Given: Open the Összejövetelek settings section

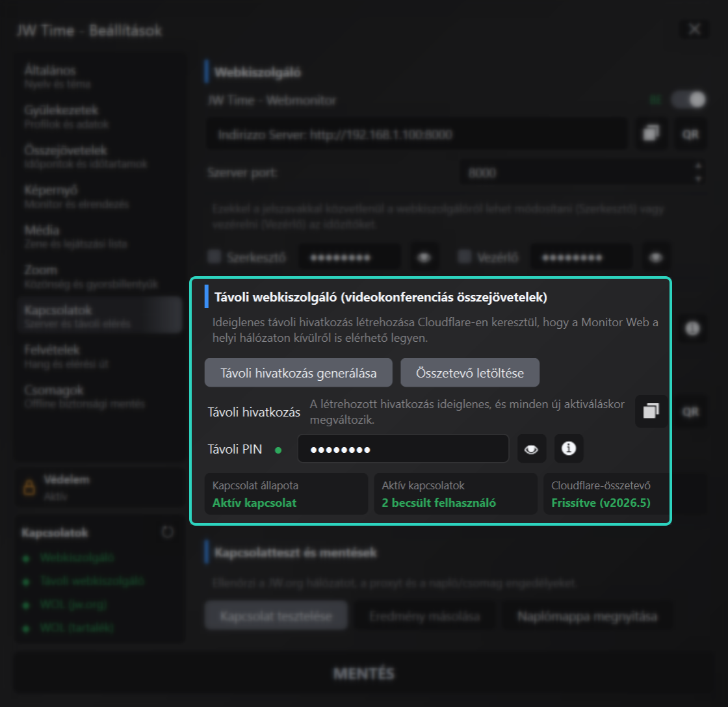Looking at the screenshot, I should tap(99, 157).
